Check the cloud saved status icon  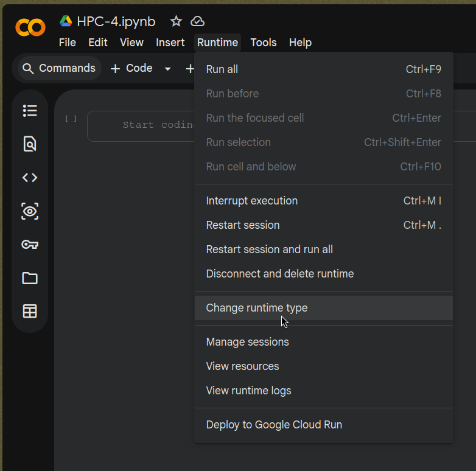197,21
